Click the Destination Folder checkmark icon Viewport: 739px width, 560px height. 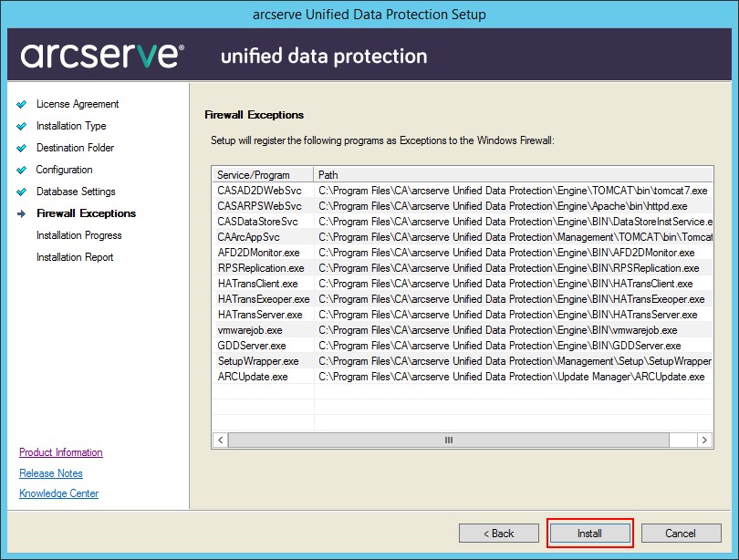point(22,148)
